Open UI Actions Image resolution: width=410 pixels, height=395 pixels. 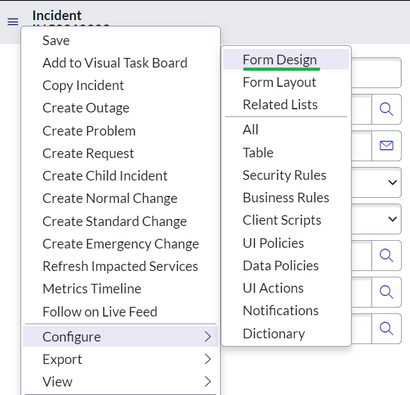[273, 288]
